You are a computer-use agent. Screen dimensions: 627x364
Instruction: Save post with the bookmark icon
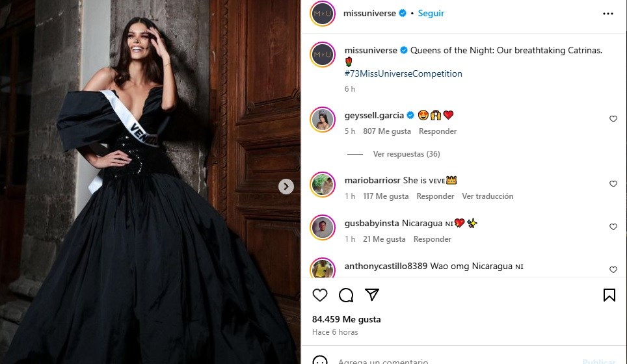(609, 295)
